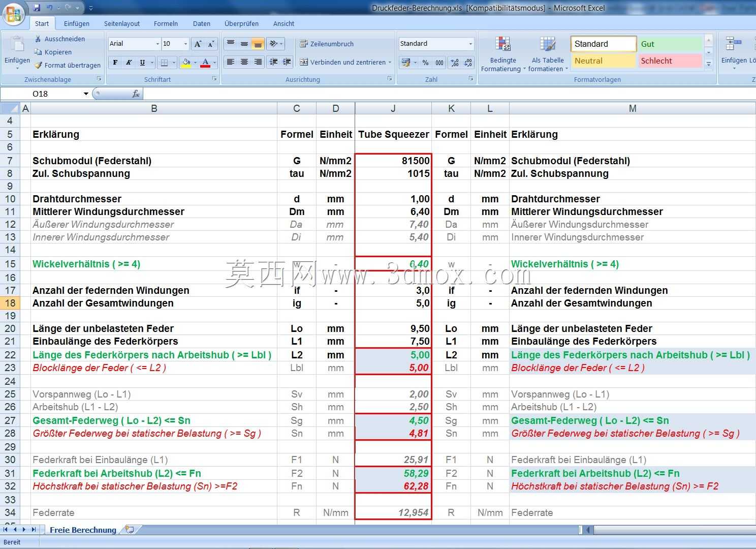Apply cell borders icon
The height and width of the screenshot is (549, 756).
(x=164, y=62)
